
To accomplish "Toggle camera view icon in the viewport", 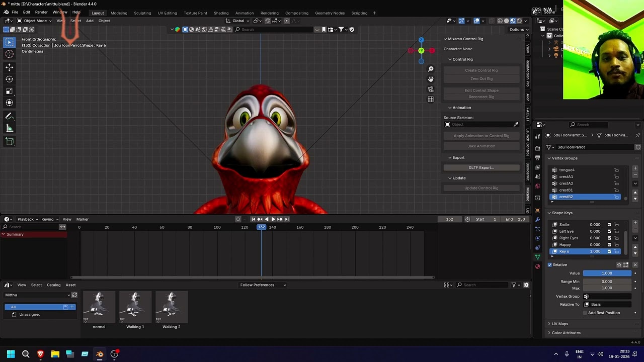I will [431, 89].
